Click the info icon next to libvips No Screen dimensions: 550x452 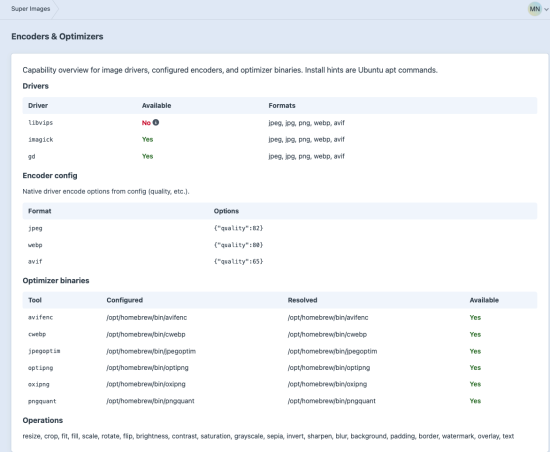tap(156, 122)
